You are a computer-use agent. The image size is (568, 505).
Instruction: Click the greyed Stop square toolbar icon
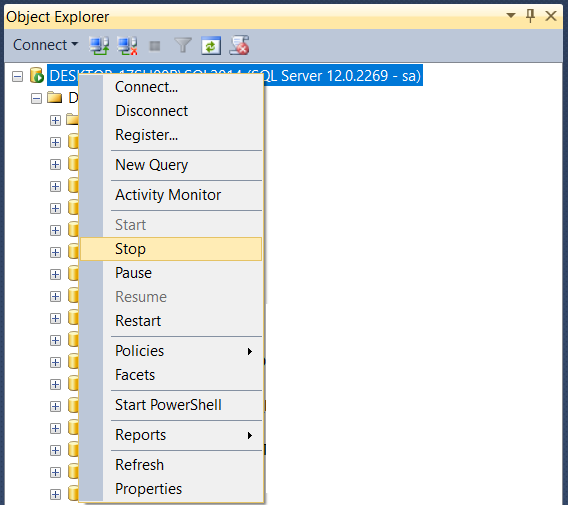point(155,46)
